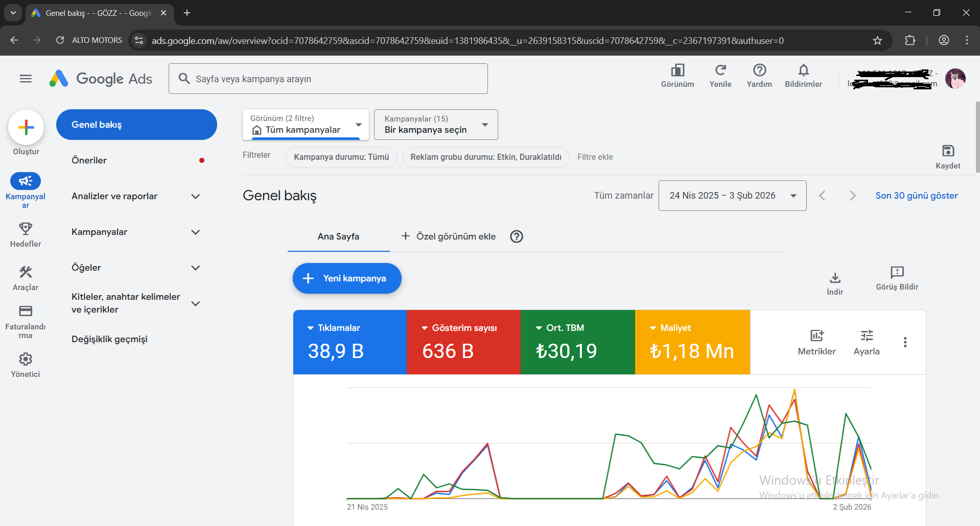Download report with İndir icon
980x526 pixels.
tap(835, 278)
